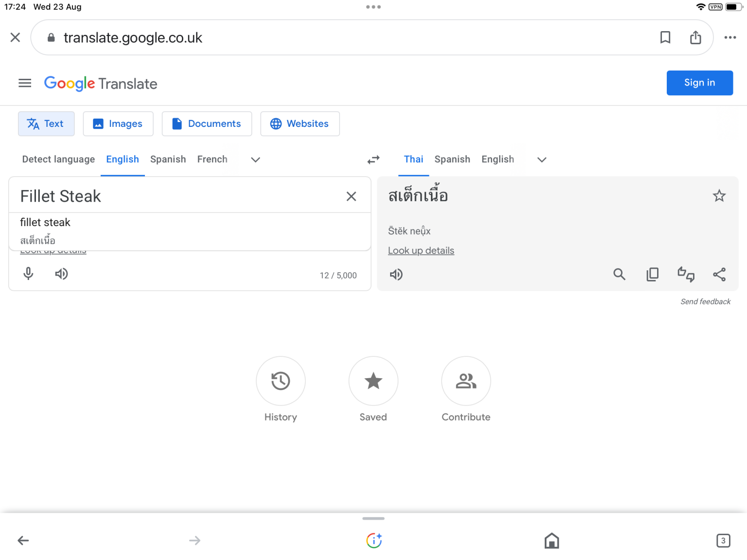Switch to the Websites translation tab

pyautogui.click(x=300, y=124)
